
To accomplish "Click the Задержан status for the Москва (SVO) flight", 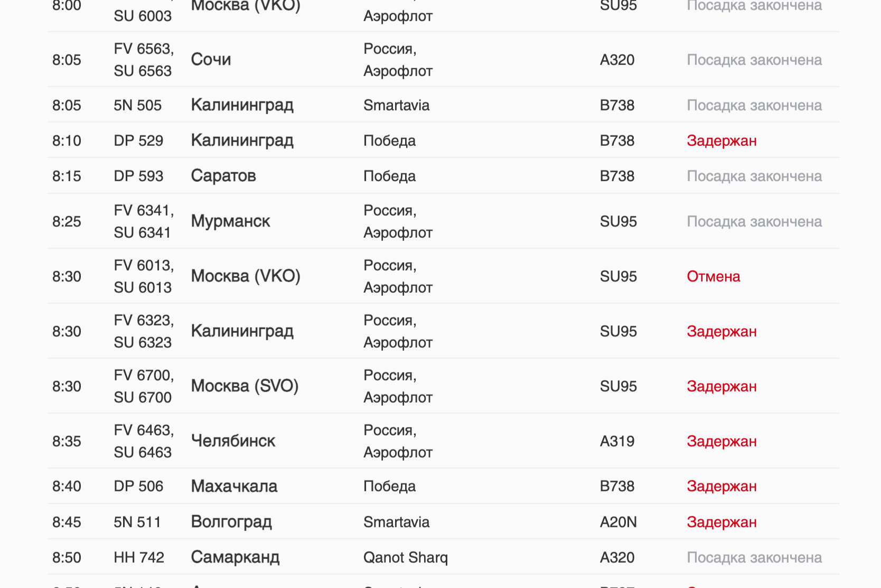I will [721, 386].
